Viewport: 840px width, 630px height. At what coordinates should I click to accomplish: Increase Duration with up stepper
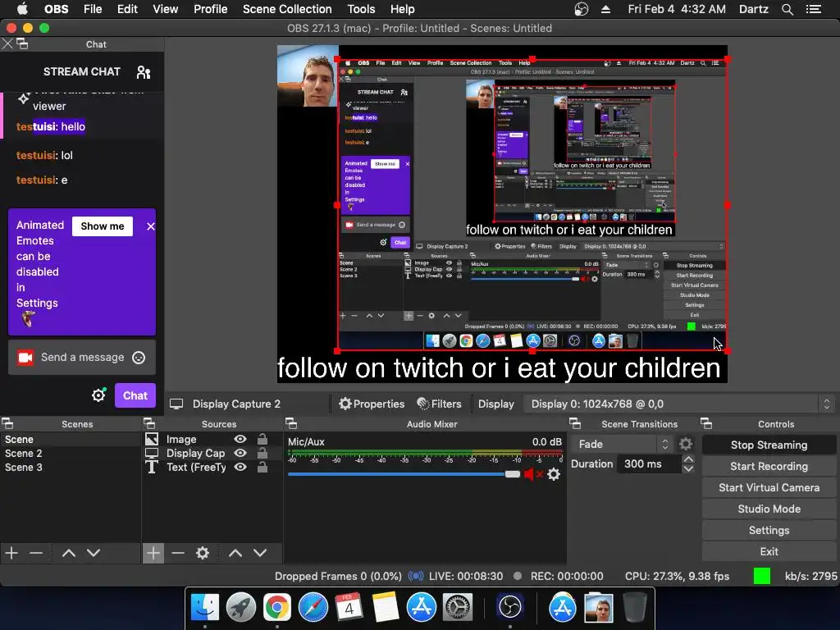coord(688,459)
